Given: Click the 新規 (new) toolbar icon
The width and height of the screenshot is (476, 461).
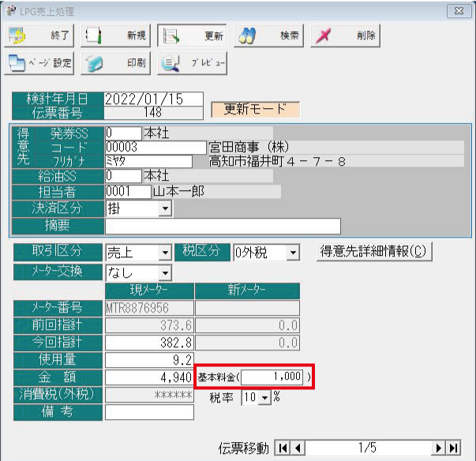Looking at the screenshot, I should point(115,36).
